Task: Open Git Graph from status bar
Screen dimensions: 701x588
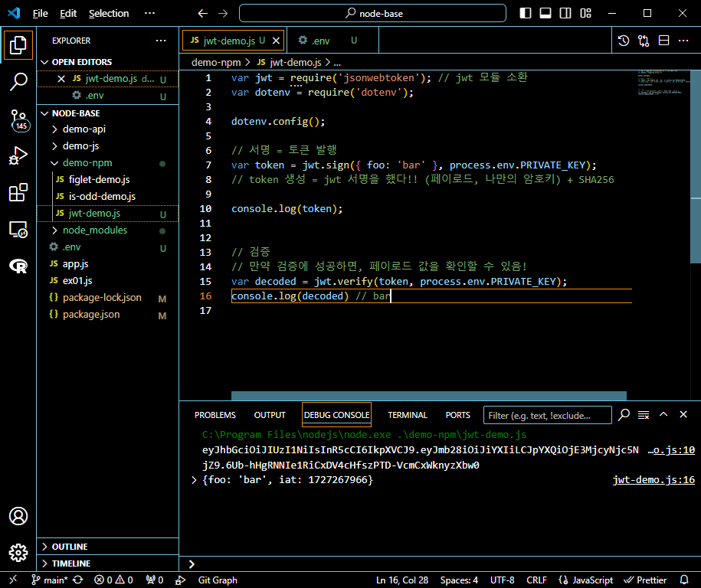Action: tap(218, 580)
